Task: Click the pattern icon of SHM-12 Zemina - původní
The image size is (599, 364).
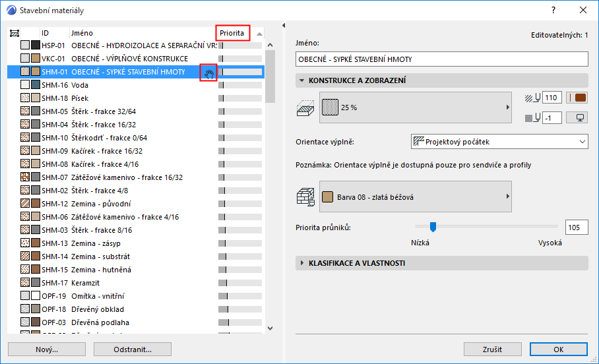Action: pyautogui.click(x=25, y=204)
